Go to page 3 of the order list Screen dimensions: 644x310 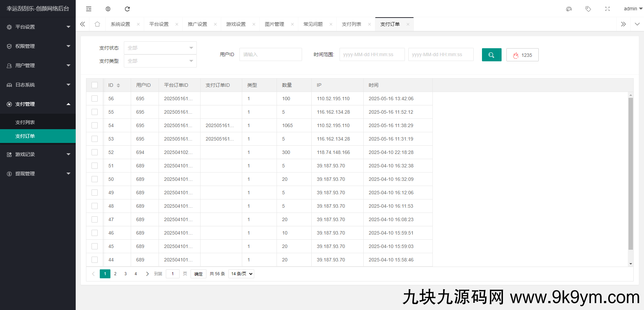125,273
